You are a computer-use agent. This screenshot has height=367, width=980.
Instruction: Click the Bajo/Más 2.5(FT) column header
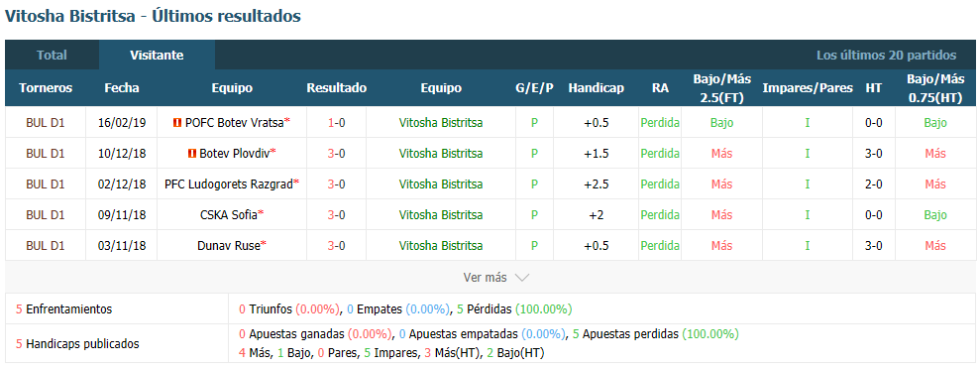(721, 88)
